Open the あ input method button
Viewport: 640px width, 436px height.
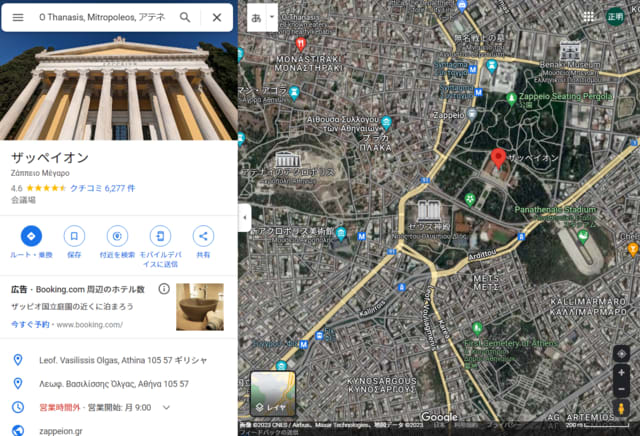click(x=256, y=18)
